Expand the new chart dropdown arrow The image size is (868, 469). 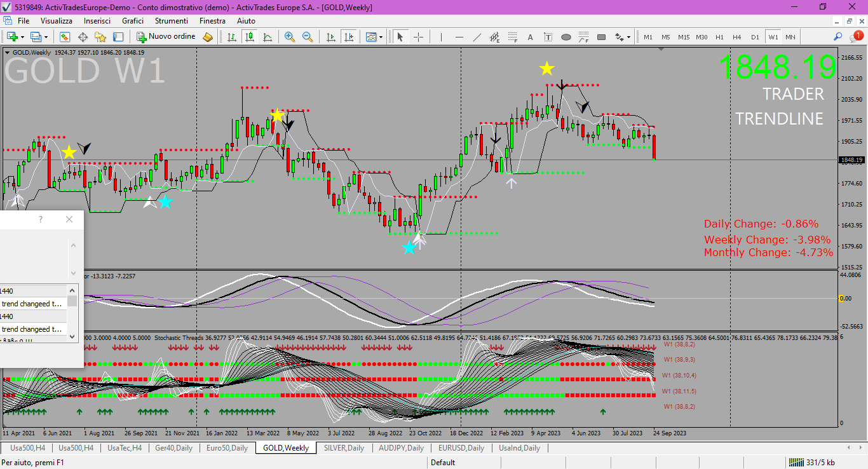(x=22, y=37)
